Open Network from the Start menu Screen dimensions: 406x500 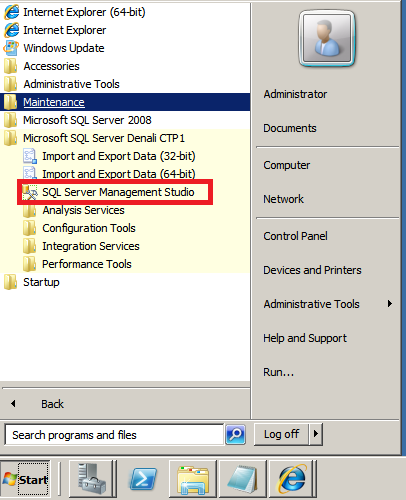pyautogui.click(x=283, y=199)
